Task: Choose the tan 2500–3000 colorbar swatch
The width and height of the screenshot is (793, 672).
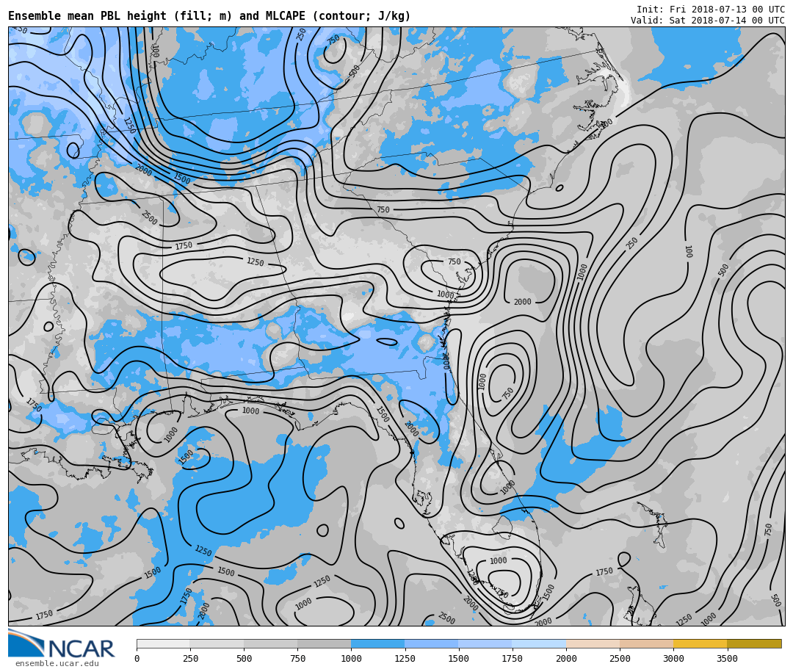Action: click(646, 643)
